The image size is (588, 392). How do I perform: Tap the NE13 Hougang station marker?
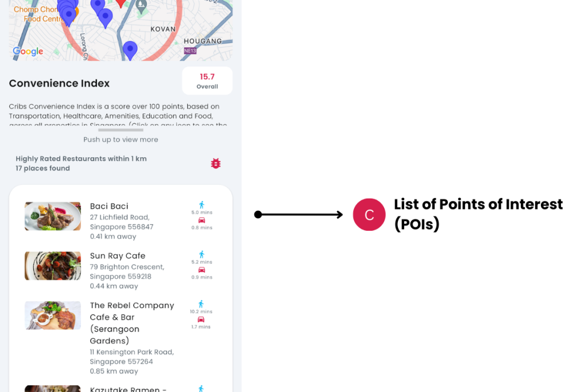[x=190, y=51]
